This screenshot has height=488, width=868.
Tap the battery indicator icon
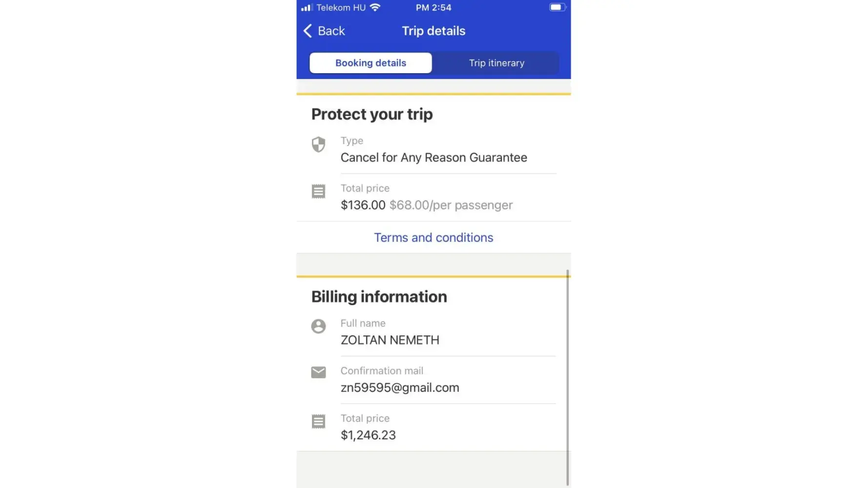point(557,7)
